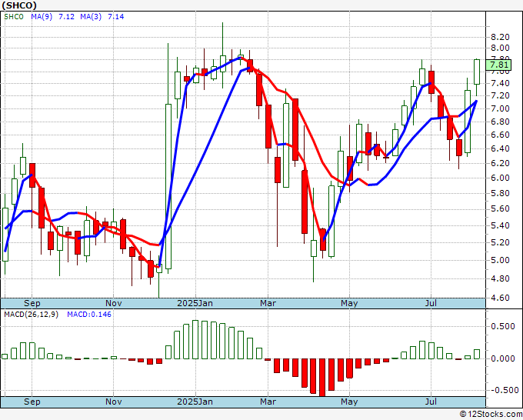The image size is (523, 420).
Task: Click the 2025Jan label on price chart axis
Action: 195,303
